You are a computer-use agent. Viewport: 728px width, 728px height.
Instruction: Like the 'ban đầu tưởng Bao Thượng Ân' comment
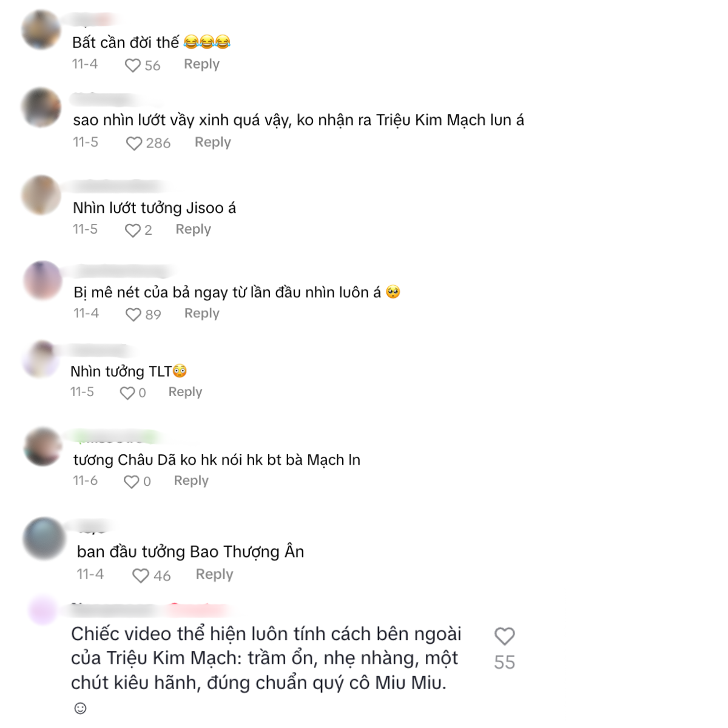pyautogui.click(x=141, y=576)
